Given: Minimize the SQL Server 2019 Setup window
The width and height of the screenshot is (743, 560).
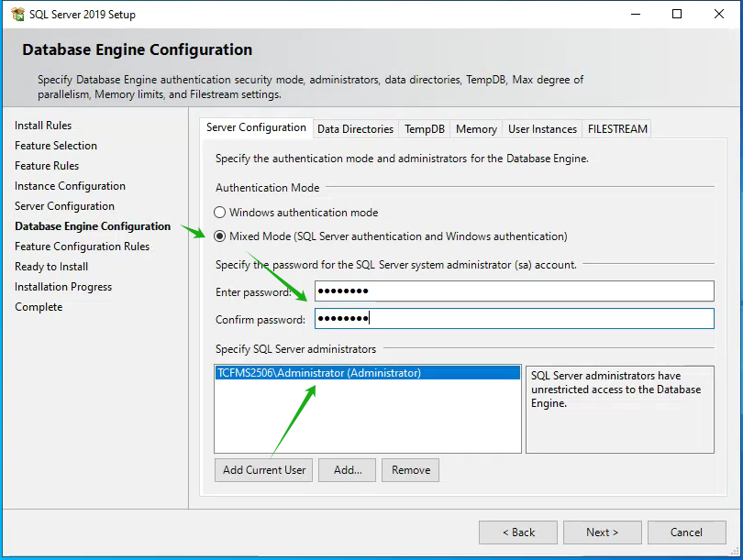Looking at the screenshot, I should click(x=636, y=14).
